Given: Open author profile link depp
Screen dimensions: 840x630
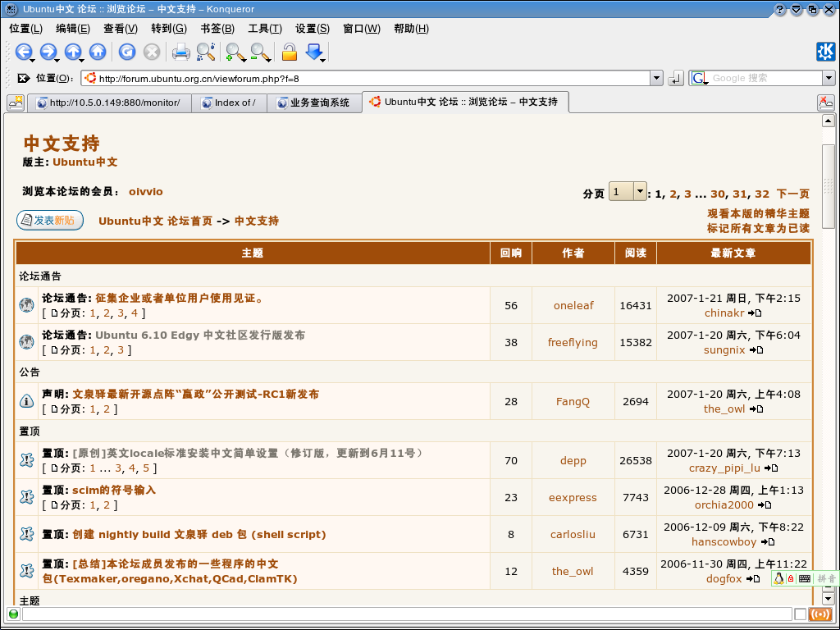Looking at the screenshot, I should [x=573, y=461].
